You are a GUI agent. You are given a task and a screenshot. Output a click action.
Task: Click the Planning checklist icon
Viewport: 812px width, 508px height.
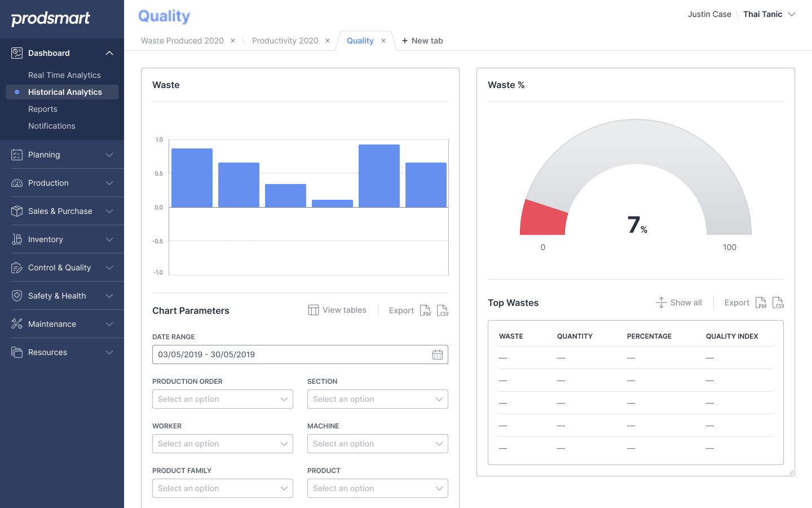(17, 155)
